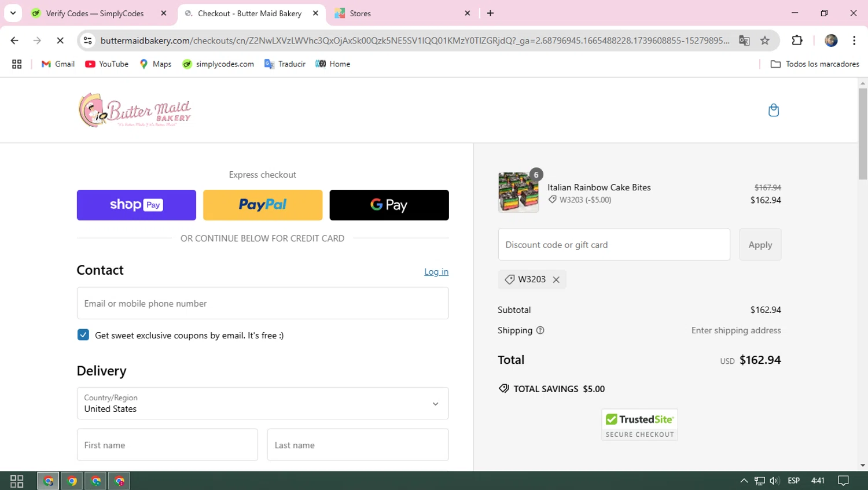The image size is (868, 490).
Task: Open the shopping bag cart icon
Action: (773, 110)
